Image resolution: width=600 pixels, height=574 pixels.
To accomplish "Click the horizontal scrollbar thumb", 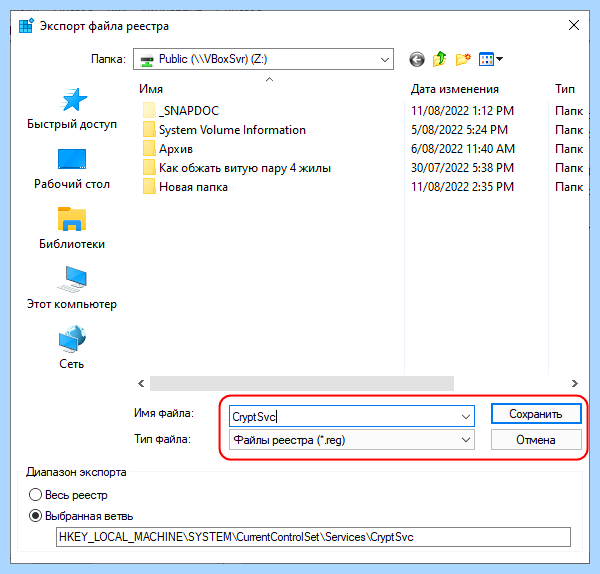I will coord(302,383).
